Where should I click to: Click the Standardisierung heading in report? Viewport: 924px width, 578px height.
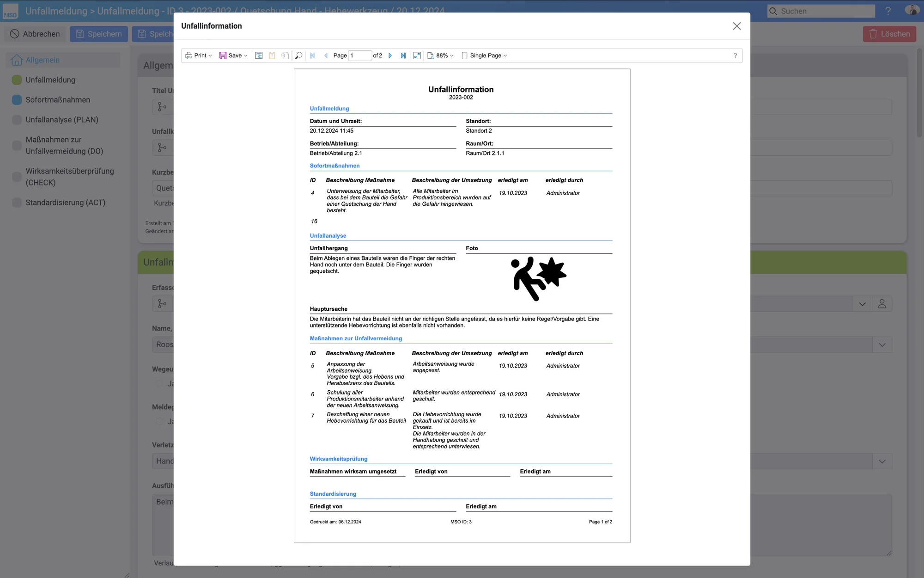point(333,494)
